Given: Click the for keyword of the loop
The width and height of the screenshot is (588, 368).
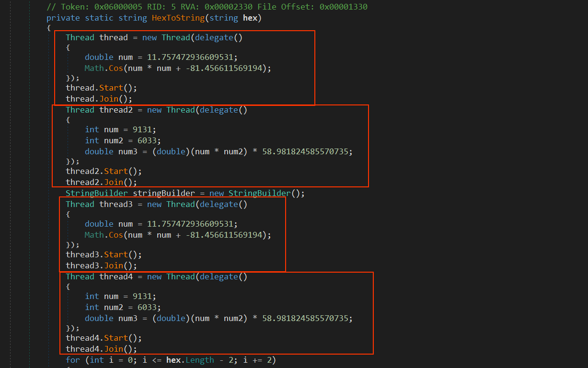Looking at the screenshot, I should click(73, 360).
